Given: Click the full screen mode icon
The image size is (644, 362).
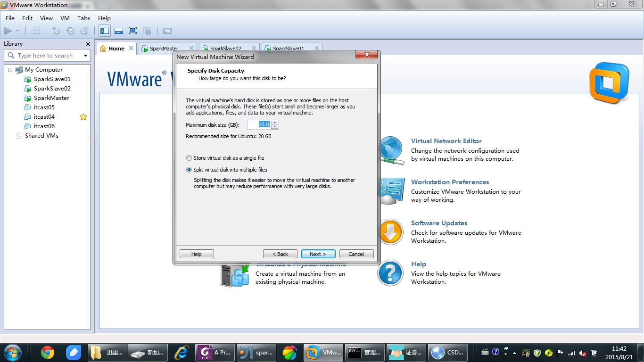Looking at the screenshot, I should [133, 31].
